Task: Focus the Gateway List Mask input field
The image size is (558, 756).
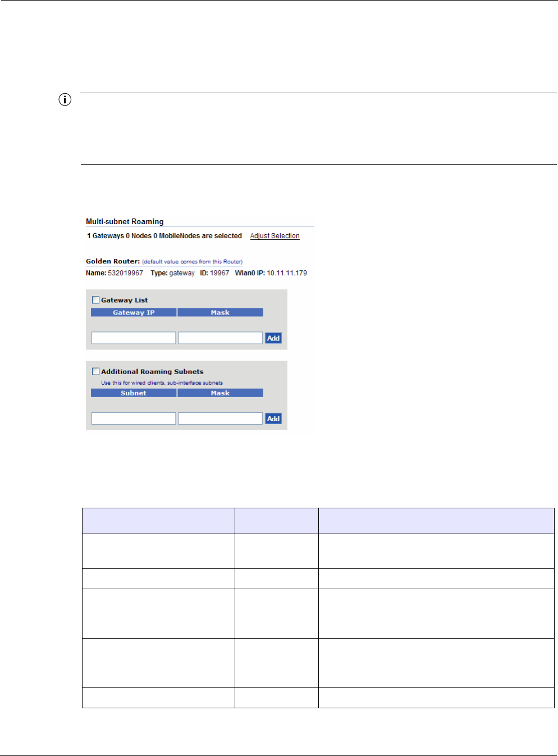Action: coord(220,338)
